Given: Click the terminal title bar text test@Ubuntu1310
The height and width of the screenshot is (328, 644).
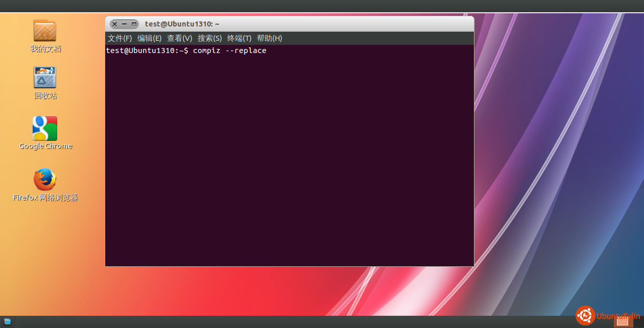Looking at the screenshot, I should (x=182, y=24).
